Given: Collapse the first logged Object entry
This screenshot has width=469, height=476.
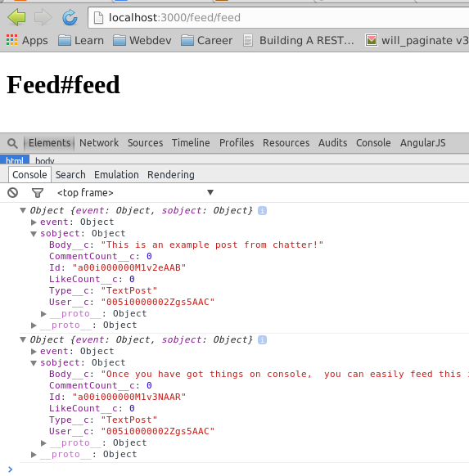Looking at the screenshot, I should 23,210.
